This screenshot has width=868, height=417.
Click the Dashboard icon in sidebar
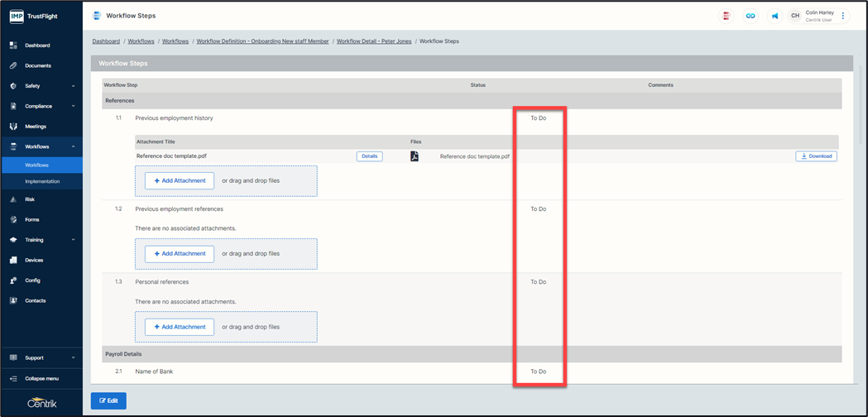point(13,46)
